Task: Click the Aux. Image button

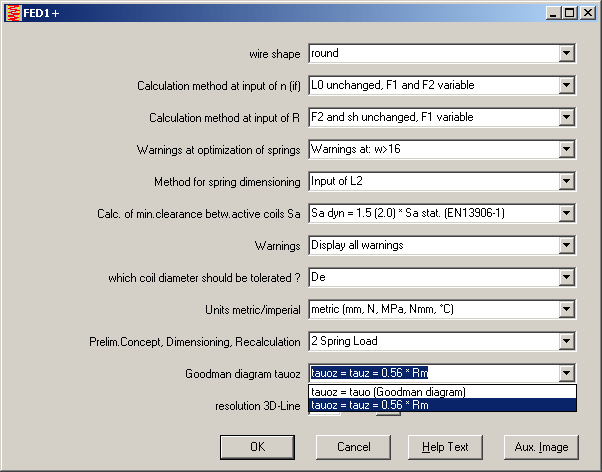Action: 541,447
